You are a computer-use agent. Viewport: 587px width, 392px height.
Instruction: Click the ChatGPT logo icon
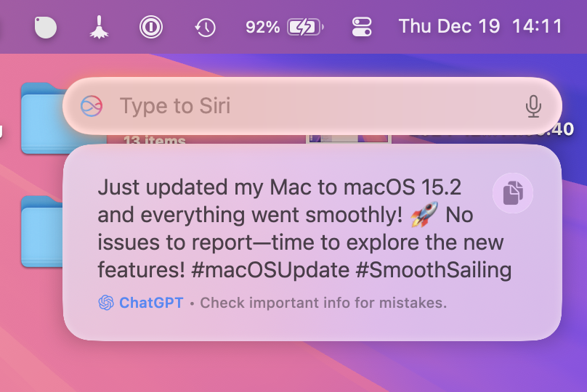coord(106,303)
